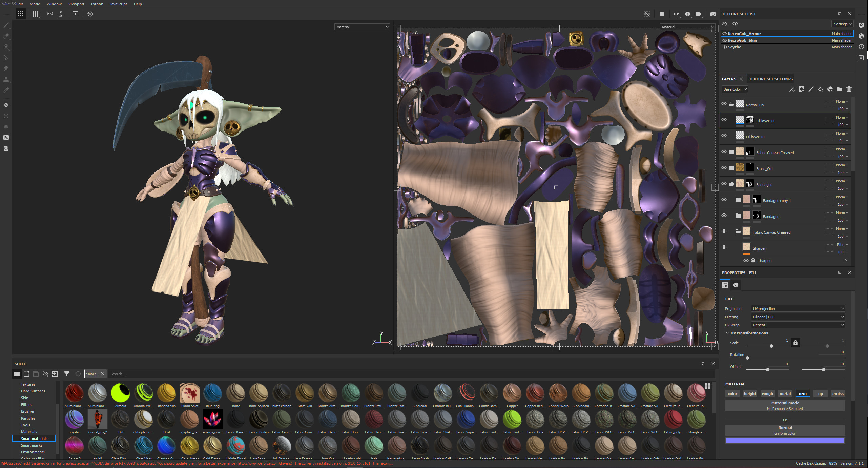Select the Paint brush tool
The image size is (868, 468).
tap(6, 25)
